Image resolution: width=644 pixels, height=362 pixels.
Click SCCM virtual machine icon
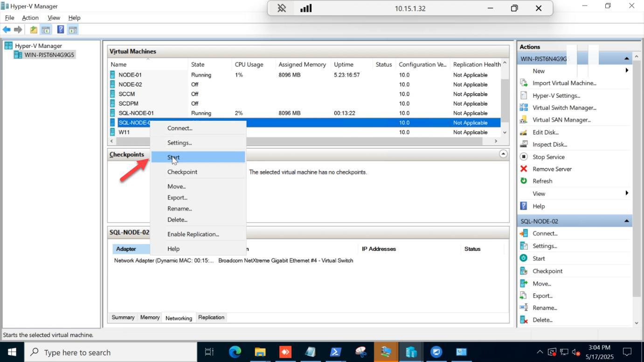(x=112, y=94)
